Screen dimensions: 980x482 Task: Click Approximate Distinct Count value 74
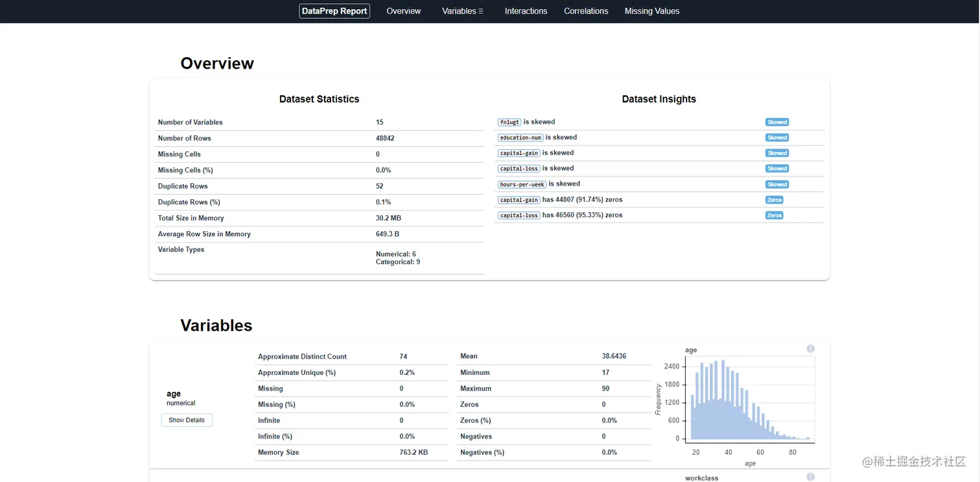tap(404, 357)
